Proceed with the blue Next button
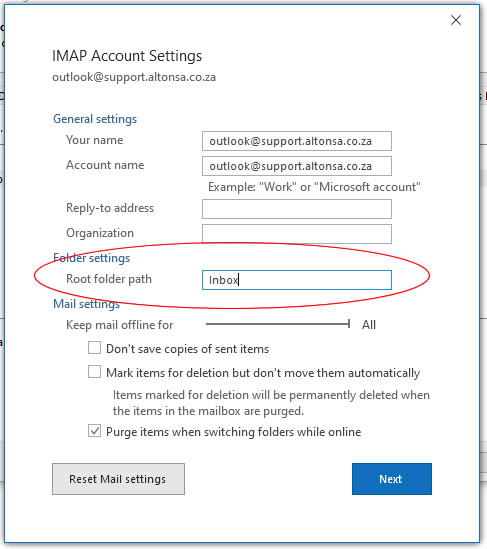The image size is (487, 549). pyautogui.click(x=392, y=479)
